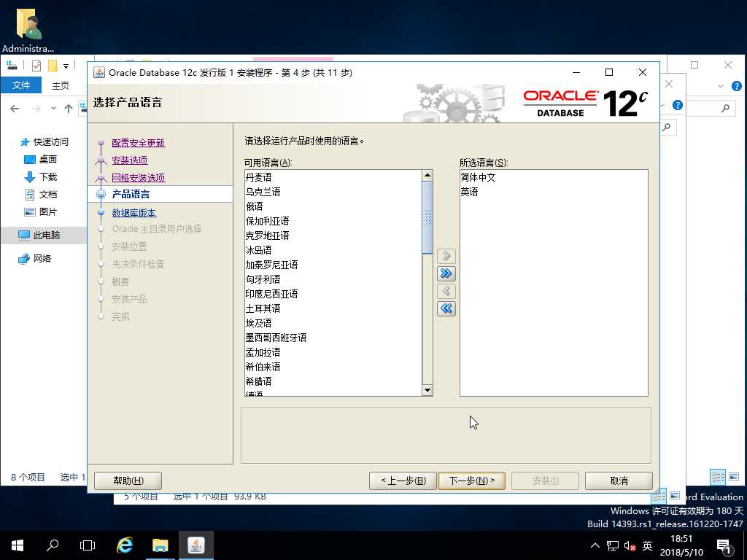This screenshot has height=560, width=747.
Task: Open taskbar search magnifier
Action: pos(53,545)
